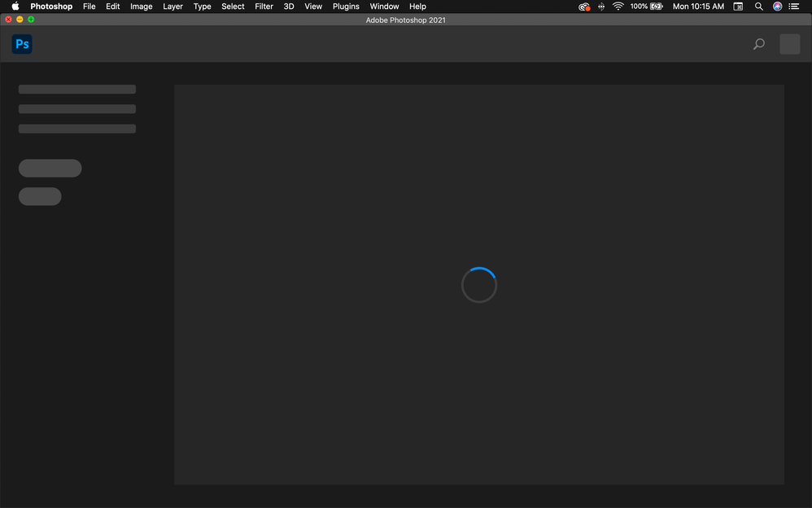The image size is (812, 508).
Task: Open the Photoshop application menu
Action: pos(51,7)
